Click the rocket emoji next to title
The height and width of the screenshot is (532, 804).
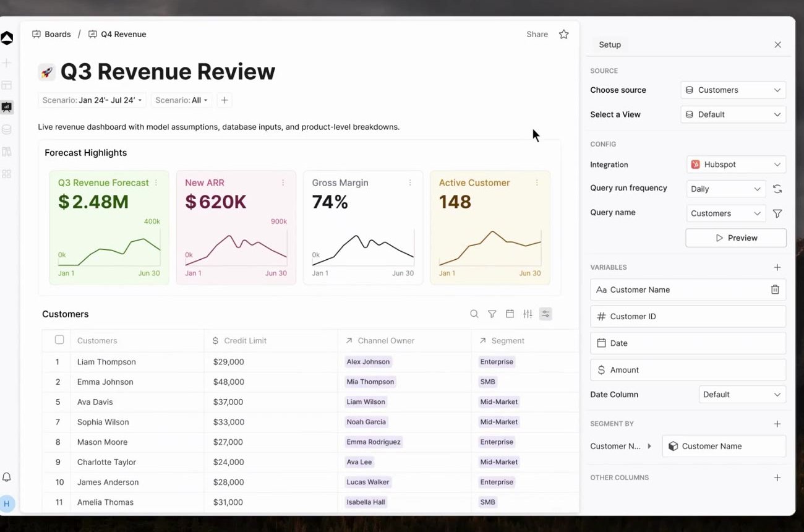[x=46, y=72]
